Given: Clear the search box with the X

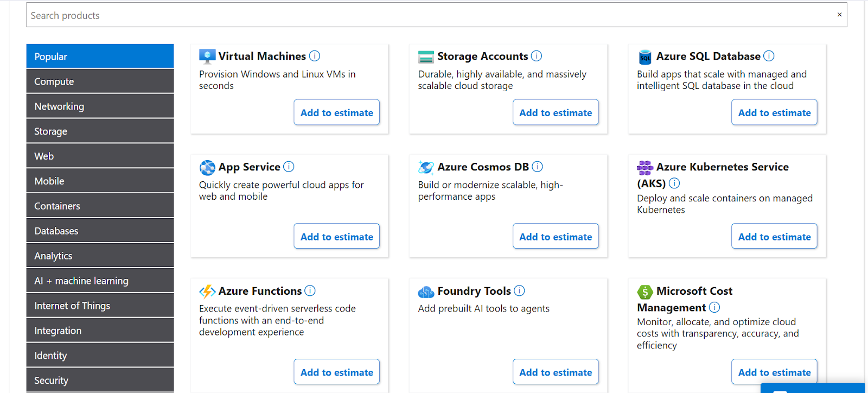Looking at the screenshot, I should click(839, 15).
